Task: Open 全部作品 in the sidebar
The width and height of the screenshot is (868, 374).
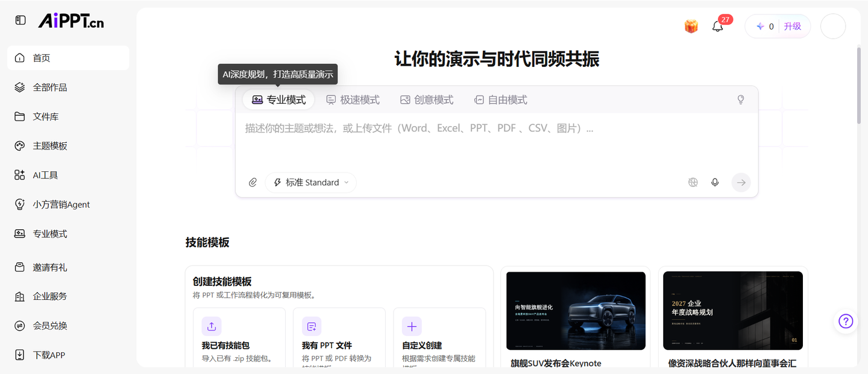Action: [68, 87]
